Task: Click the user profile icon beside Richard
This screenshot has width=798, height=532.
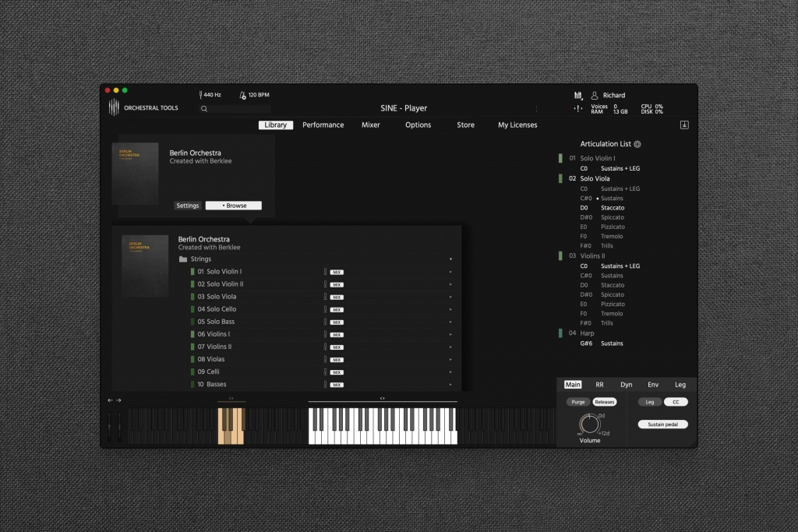Action: (595, 95)
